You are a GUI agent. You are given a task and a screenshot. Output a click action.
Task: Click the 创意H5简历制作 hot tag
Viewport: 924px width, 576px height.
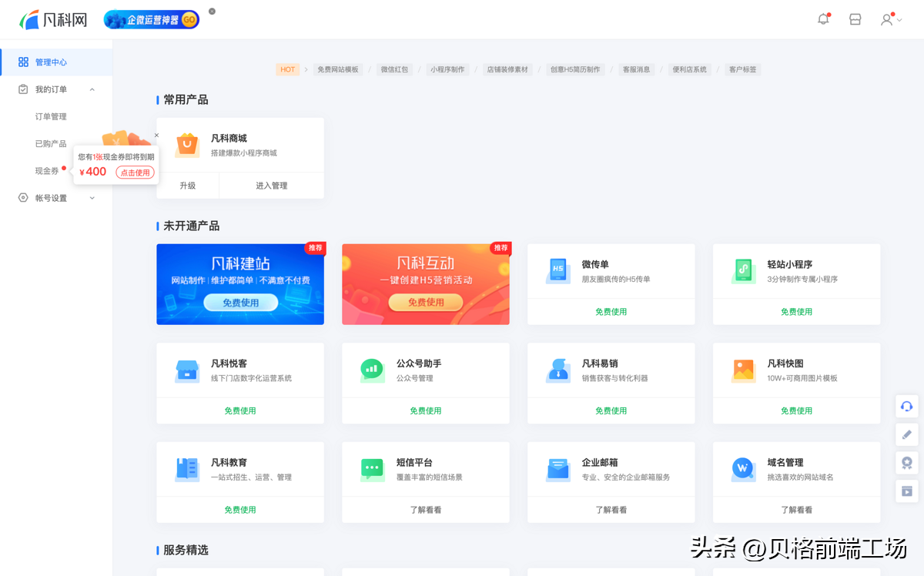pos(575,69)
